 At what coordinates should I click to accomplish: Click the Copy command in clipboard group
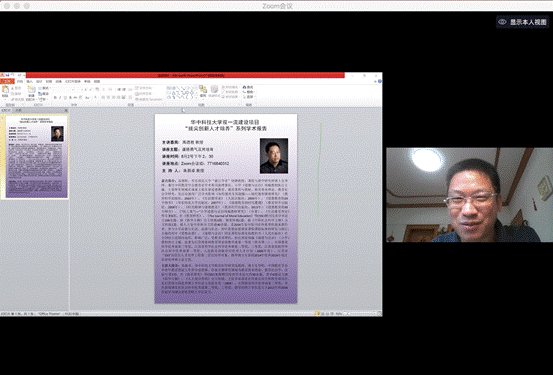16,94
